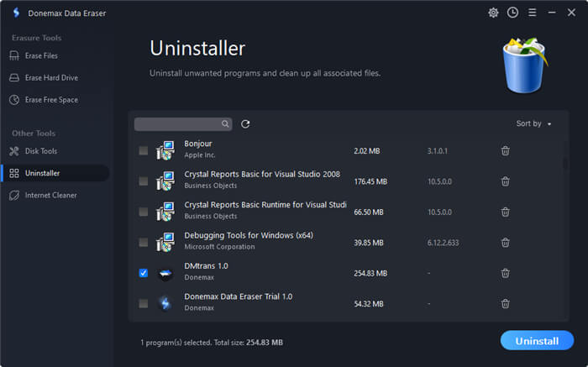Click the Donemax Data Eraser Trial app icon
The width and height of the screenshot is (588, 367).
(165, 303)
